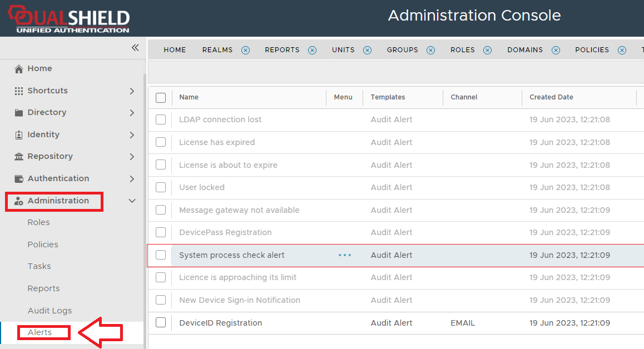Image resolution: width=644 pixels, height=349 pixels.
Task: Click the Identity badge icon
Action: tap(19, 134)
